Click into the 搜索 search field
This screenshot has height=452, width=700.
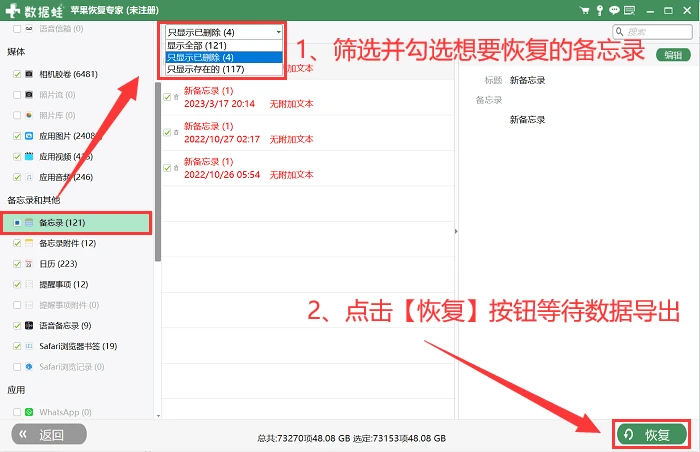coord(652,32)
